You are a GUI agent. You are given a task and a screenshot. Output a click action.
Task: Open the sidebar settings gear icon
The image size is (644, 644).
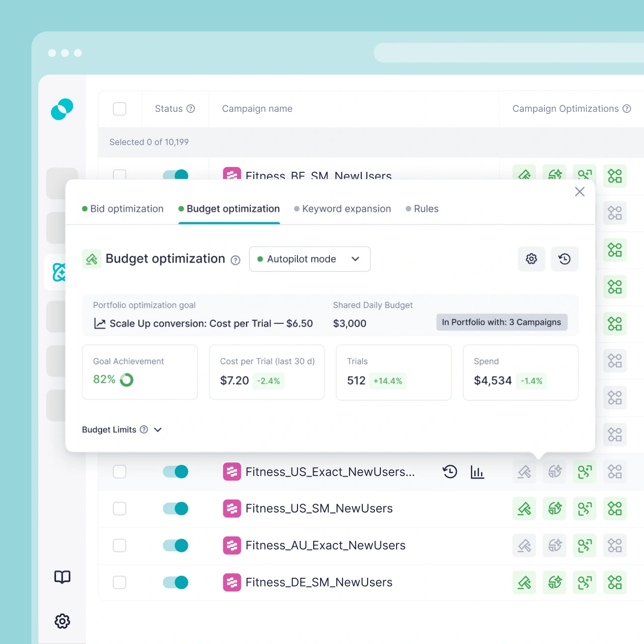click(x=62, y=621)
